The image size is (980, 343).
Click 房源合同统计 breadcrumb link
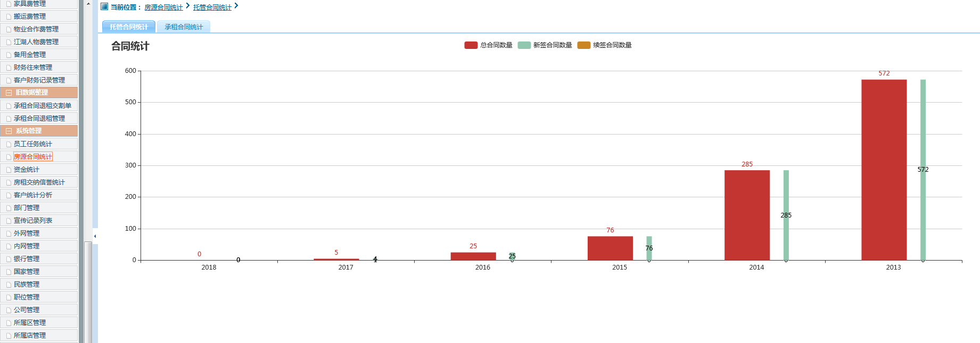163,7
